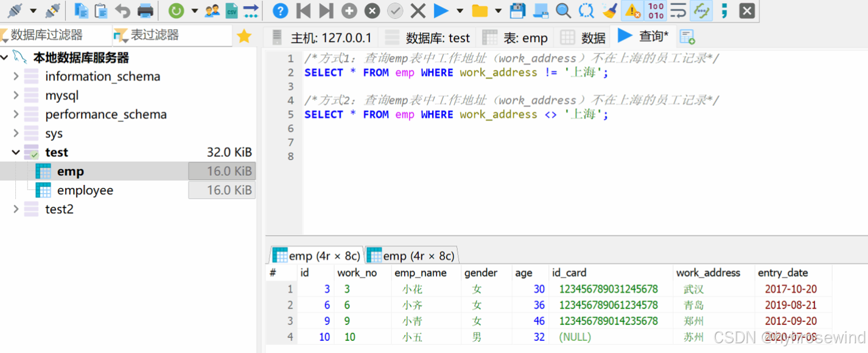Select the 查询* tab
This screenshot has width=868, height=353.
[643, 37]
